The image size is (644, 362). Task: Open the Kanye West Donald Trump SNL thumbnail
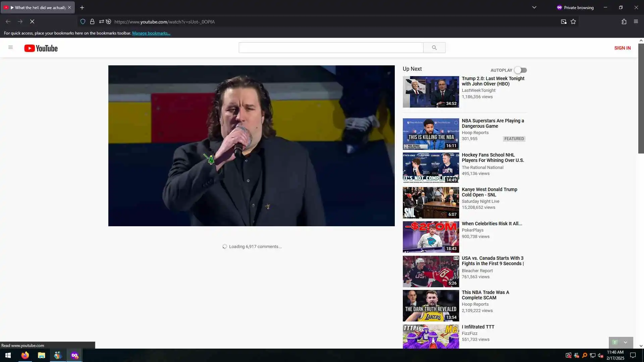click(431, 203)
